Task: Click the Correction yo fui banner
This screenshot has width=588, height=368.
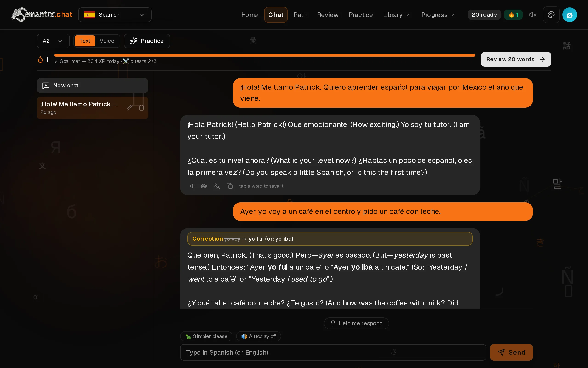Action: pyautogui.click(x=330, y=239)
